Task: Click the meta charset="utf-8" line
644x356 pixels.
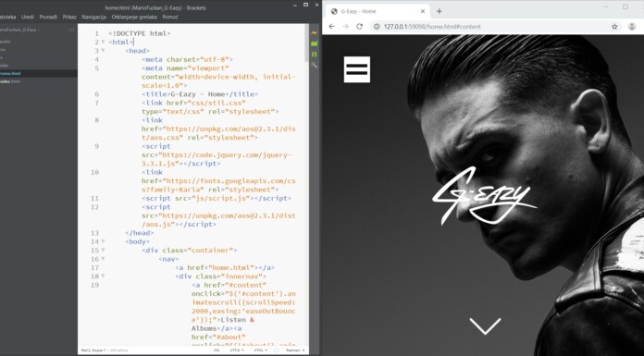Action: point(187,59)
